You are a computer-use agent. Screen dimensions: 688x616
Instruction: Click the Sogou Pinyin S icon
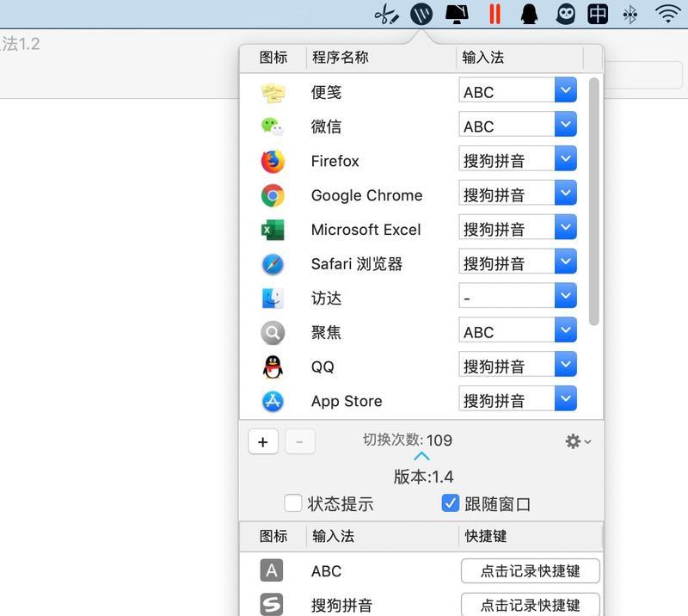(272, 605)
